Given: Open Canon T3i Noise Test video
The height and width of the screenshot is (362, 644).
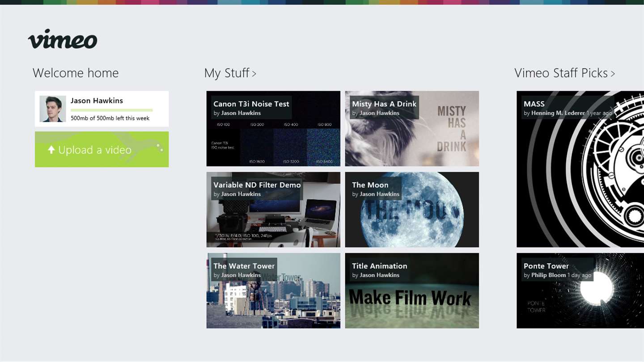Looking at the screenshot, I should 273,129.
